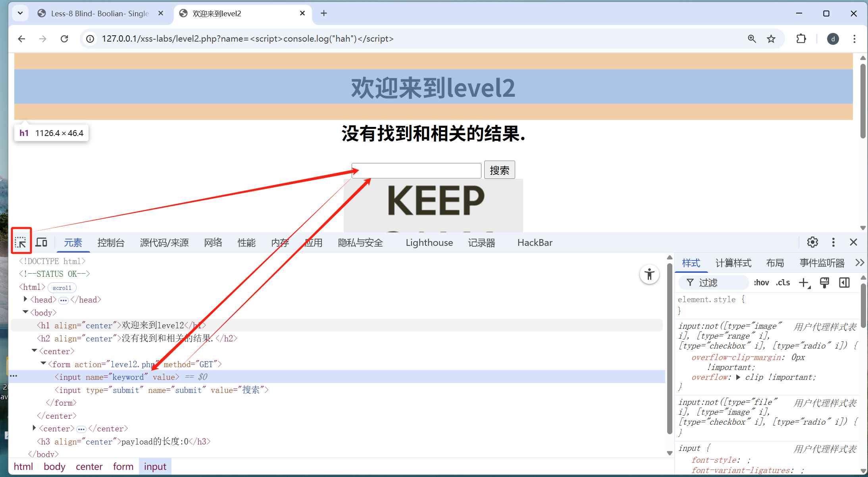Reload the page
Screen dimensions: 868x477
[64, 39]
